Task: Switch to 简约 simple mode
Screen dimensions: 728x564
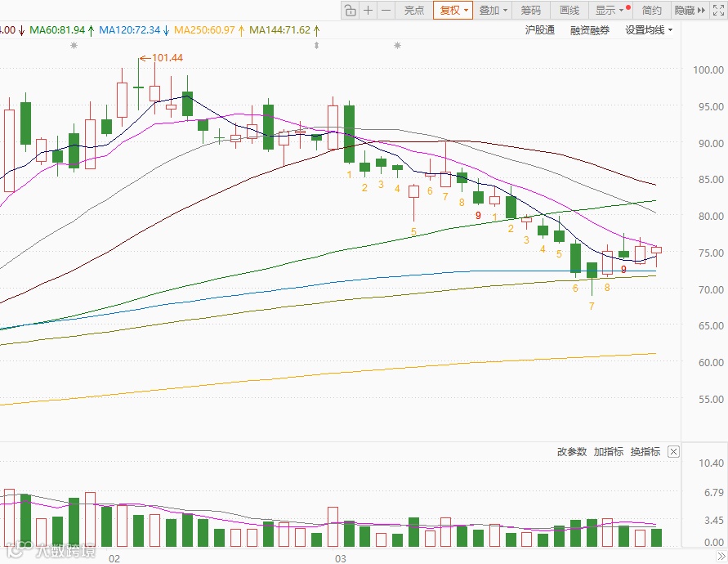Action: click(x=651, y=11)
